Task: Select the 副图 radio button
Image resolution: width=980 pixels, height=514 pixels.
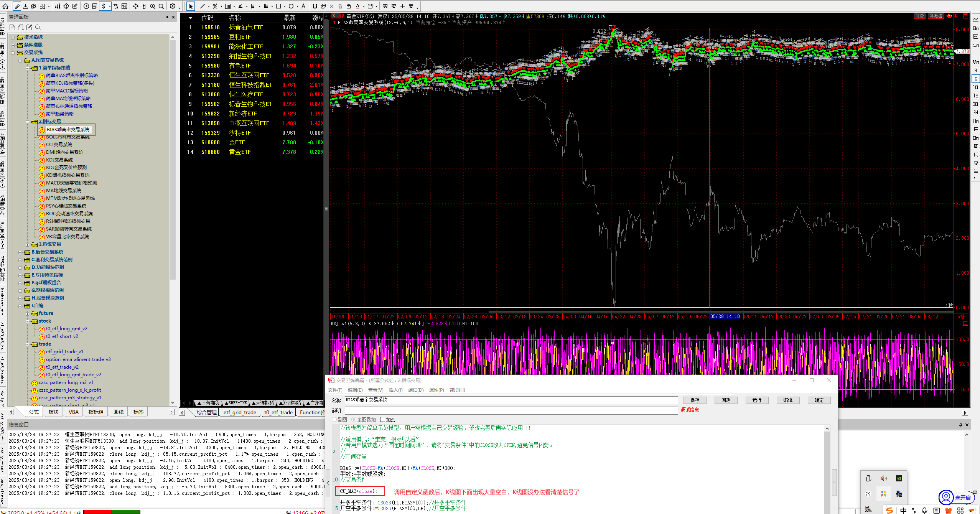Action: (334, 420)
